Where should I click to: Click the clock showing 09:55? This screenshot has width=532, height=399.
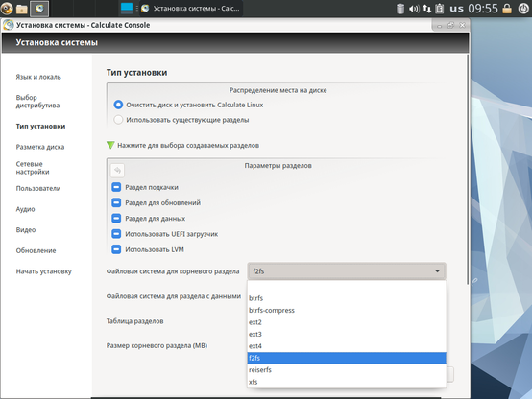pos(483,9)
